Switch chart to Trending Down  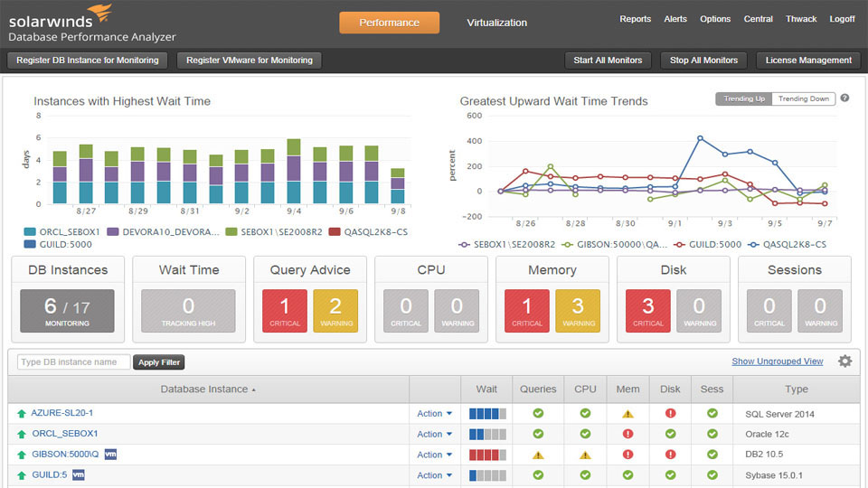click(803, 99)
